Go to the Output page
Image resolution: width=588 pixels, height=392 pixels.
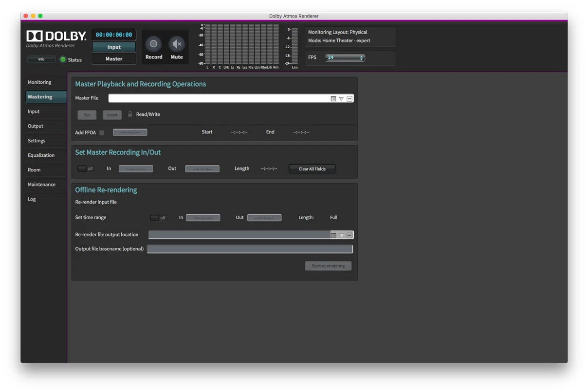click(46, 126)
